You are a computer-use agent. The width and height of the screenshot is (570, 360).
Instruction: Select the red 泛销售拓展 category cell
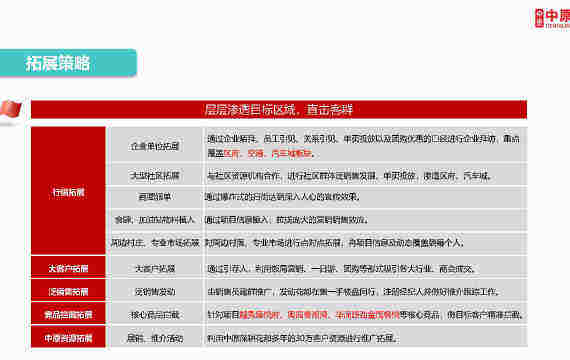coord(68,291)
